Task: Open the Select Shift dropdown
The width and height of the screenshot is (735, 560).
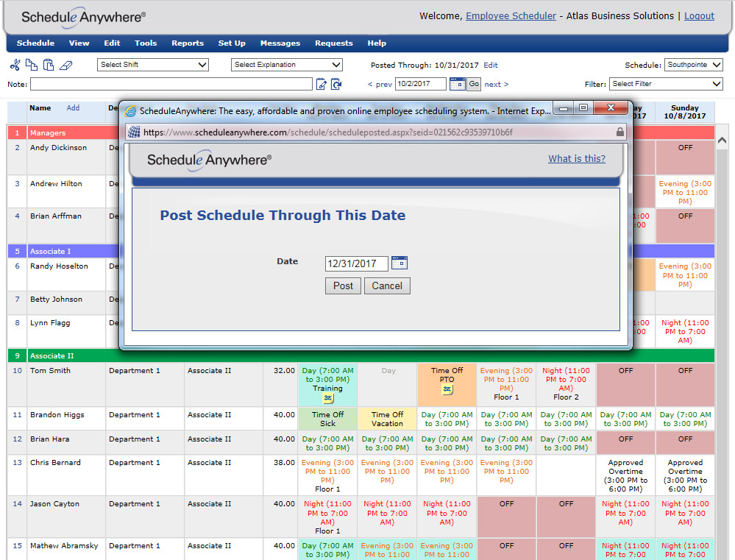Action: pyautogui.click(x=153, y=65)
